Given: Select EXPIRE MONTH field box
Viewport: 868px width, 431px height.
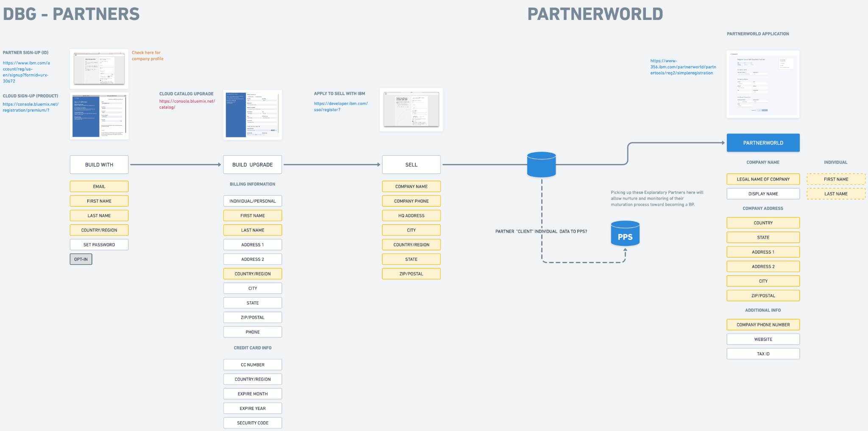Looking at the screenshot, I should pyautogui.click(x=253, y=394).
